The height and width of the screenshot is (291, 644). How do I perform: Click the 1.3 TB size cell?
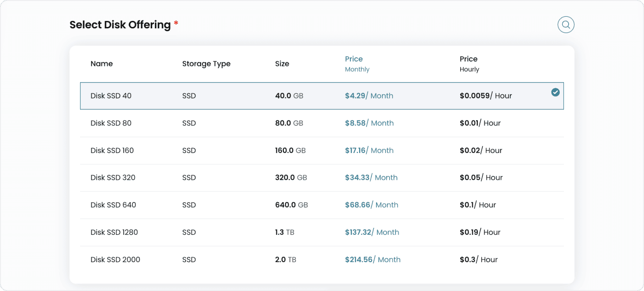pyautogui.click(x=284, y=232)
